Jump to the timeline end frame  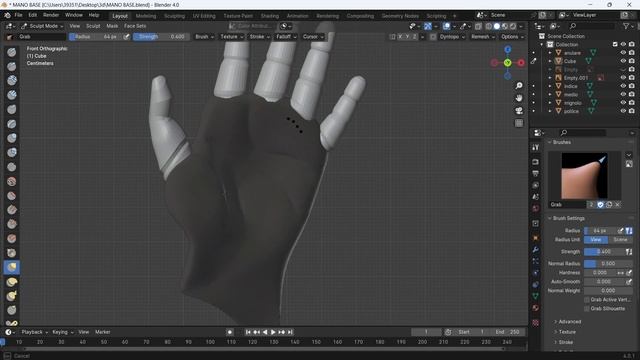coord(290,332)
